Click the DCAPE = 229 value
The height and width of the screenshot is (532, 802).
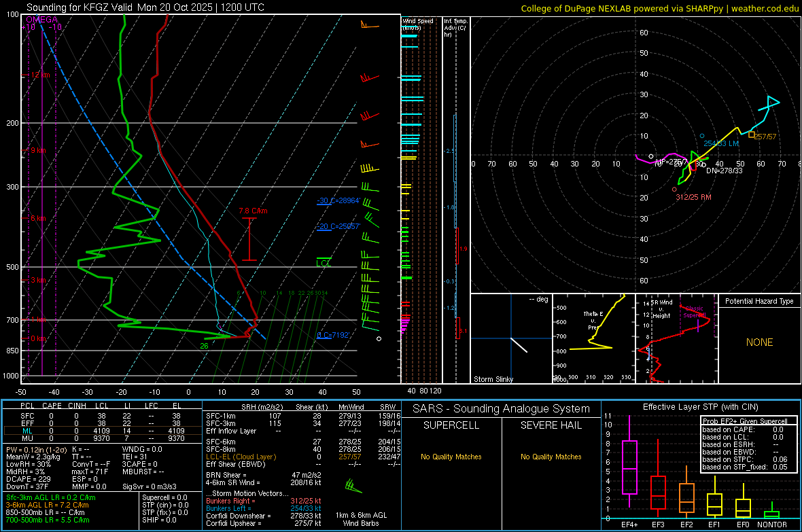(28, 479)
